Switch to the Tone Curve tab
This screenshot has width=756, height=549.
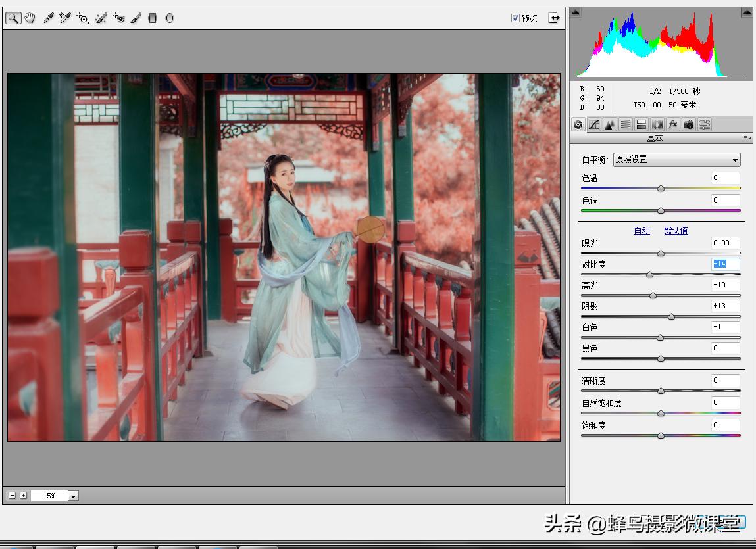pos(594,124)
